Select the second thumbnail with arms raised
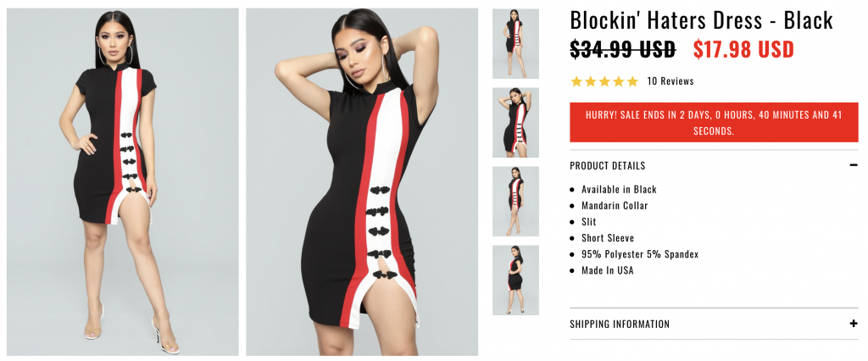Screen dimensions: 868x361 (515, 122)
